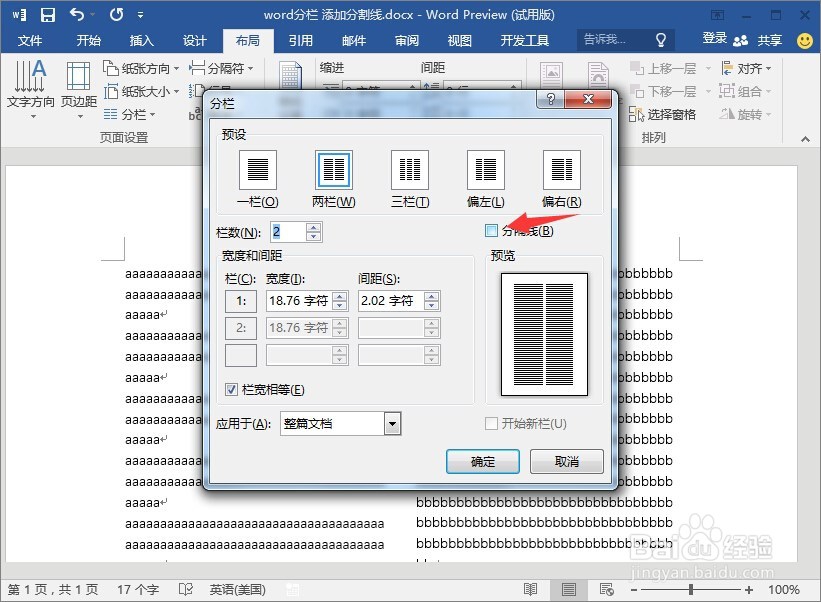Switch to the 邮件 ribbon tab

click(x=354, y=40)
